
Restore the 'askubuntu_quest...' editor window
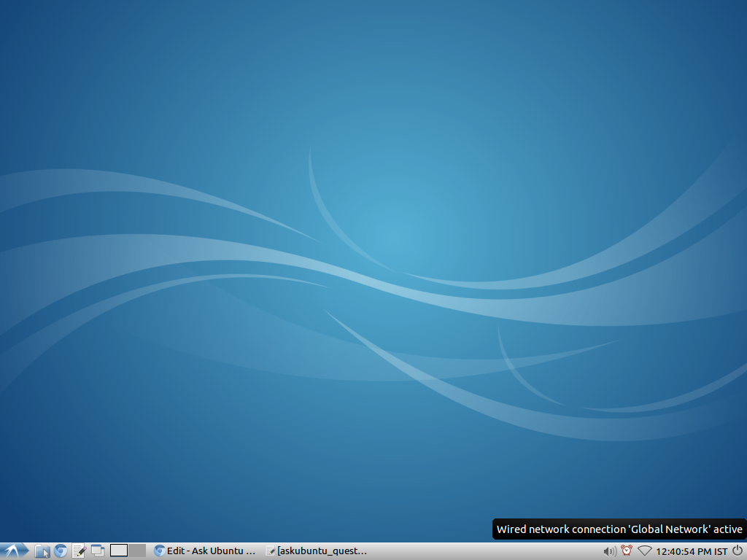(317, 551)
